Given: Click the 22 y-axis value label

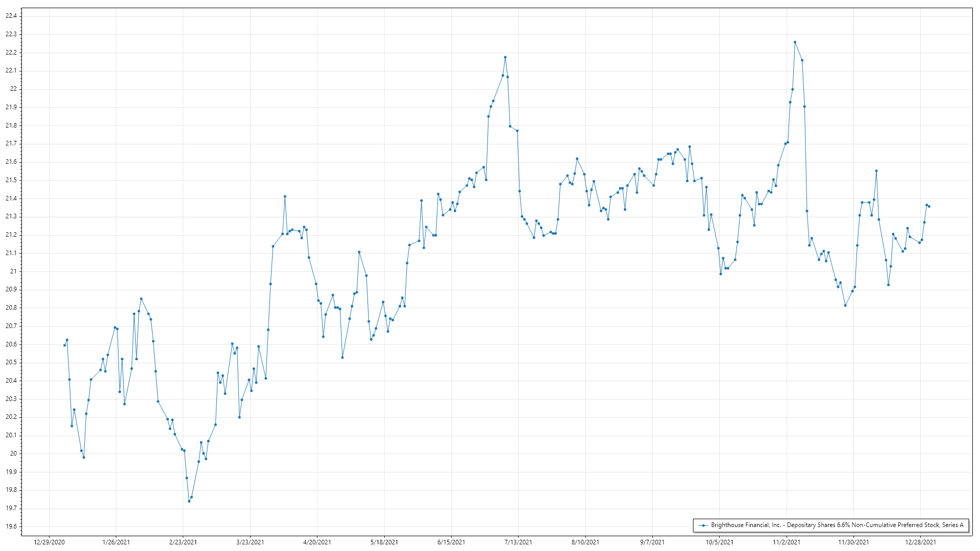Looking at the screenshot, I should pyautogui.click(x=13, y=89).
